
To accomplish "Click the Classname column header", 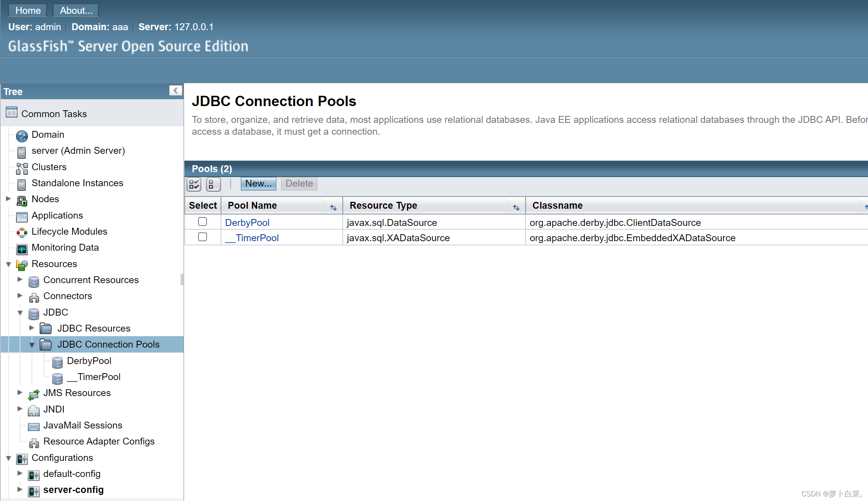I will (x=557, y=205).
